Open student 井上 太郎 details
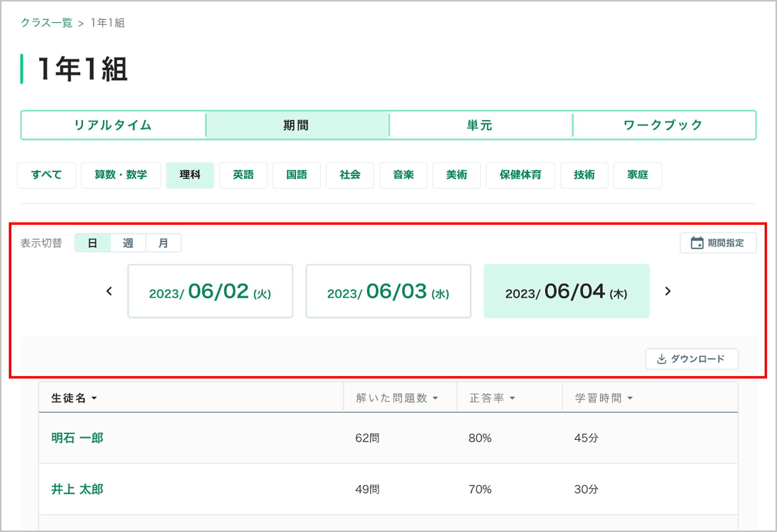 tap(77, 490)
